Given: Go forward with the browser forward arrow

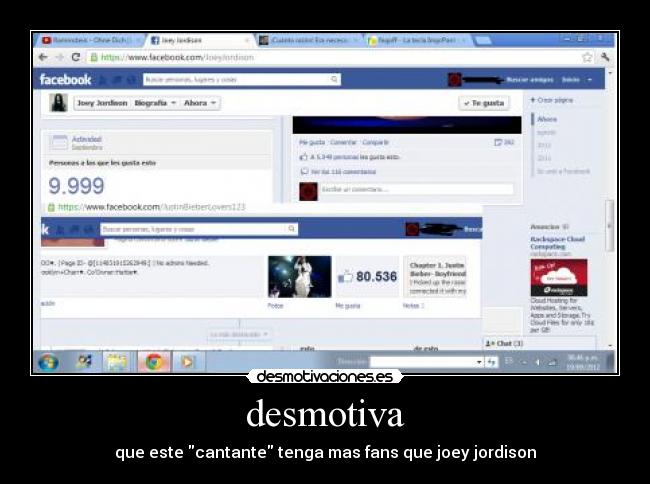Looking at the screenshot, I should coord(59,57).
